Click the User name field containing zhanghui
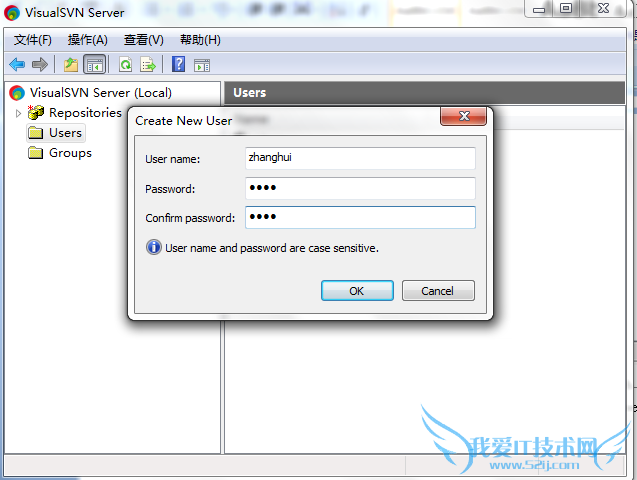Viewport: 637px width, 480px height. pyautogui.click(x=360, y=158)
